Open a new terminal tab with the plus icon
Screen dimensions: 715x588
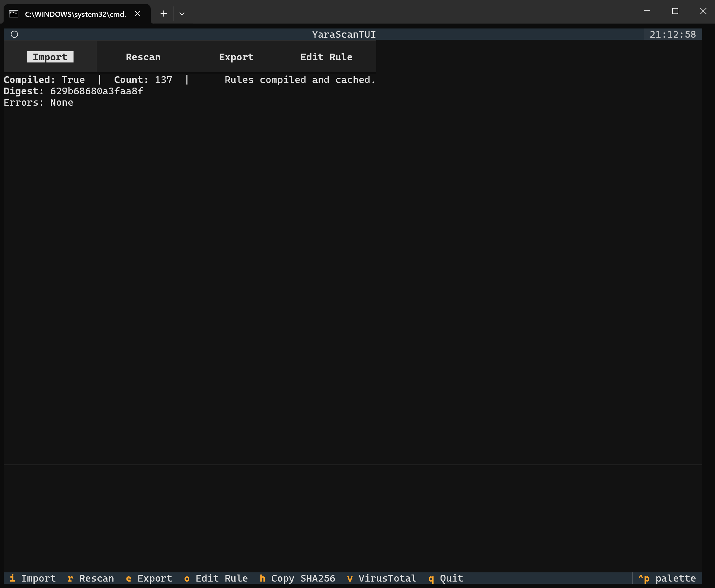(164, 13)
